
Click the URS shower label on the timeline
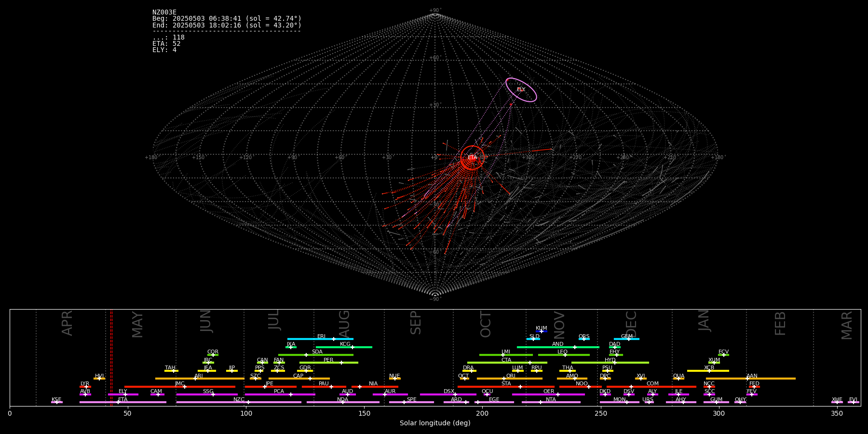648,400
